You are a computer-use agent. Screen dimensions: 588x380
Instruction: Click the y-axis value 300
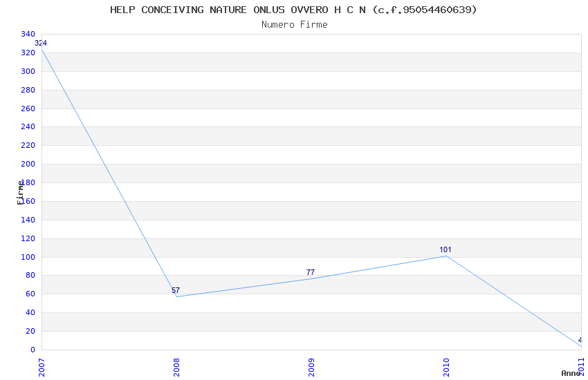point(28,71)
